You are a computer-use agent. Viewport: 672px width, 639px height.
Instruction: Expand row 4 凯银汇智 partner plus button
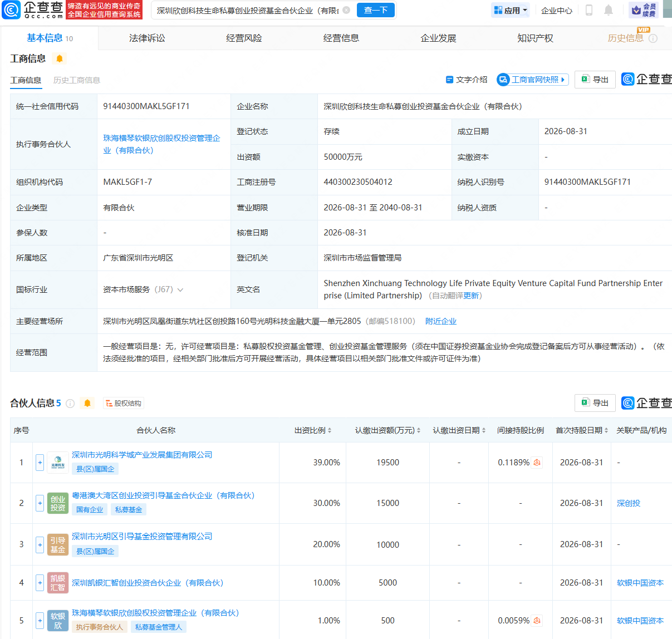[40, 583]
